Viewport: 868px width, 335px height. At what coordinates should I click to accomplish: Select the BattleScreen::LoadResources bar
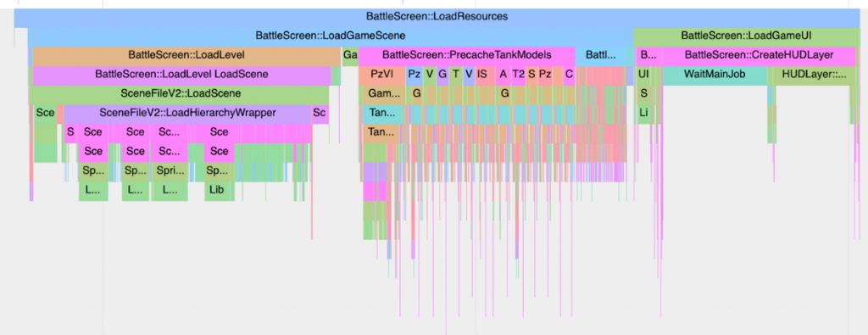pyautogui.click(x=437, y=17)
